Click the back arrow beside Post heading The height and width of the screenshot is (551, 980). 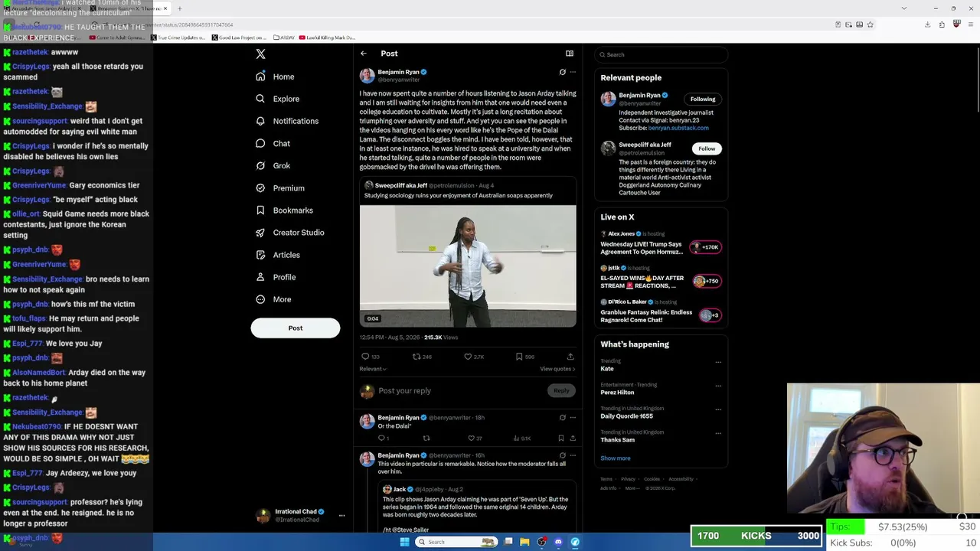click(364, 54)
